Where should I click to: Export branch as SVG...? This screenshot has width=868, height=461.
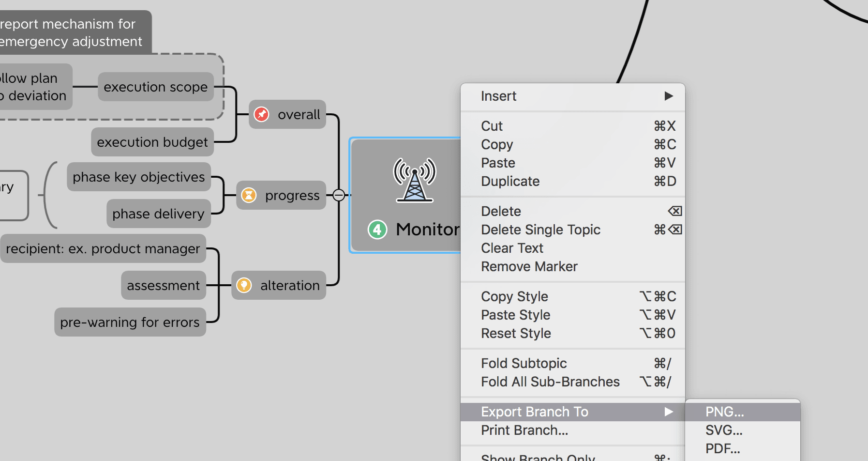[743, 430]
